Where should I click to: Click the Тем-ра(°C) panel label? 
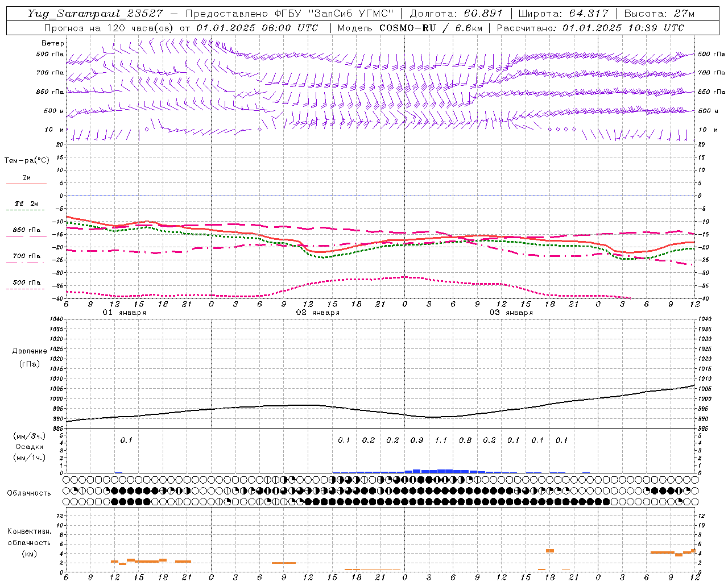pyautogui.click(x=27, y=161)
